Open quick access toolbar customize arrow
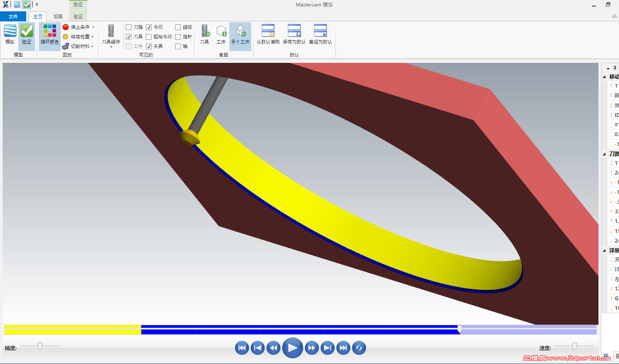This screenshot has width=619, height=364. coord(37,4)
